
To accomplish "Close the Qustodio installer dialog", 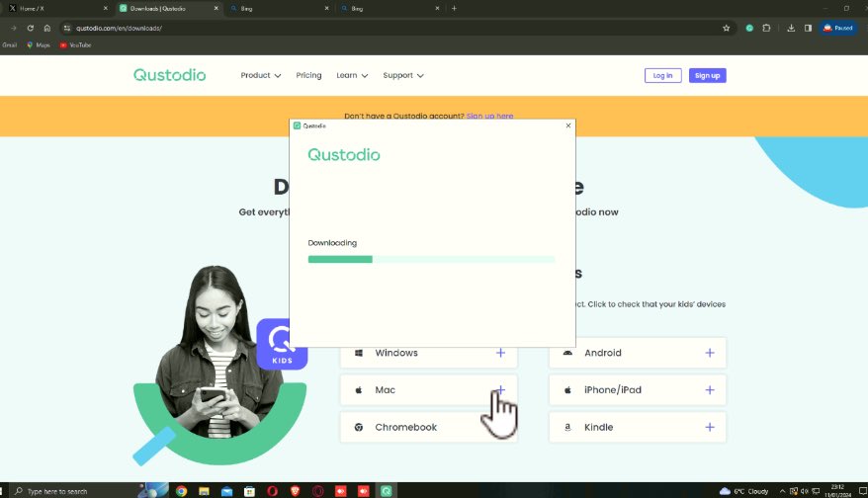I will [568, 125].
